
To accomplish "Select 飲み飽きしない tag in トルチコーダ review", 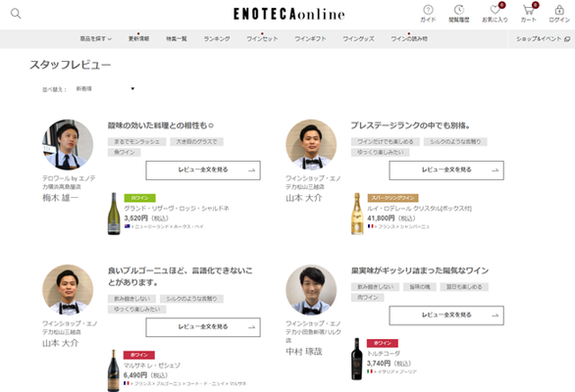I will (375, 287).
